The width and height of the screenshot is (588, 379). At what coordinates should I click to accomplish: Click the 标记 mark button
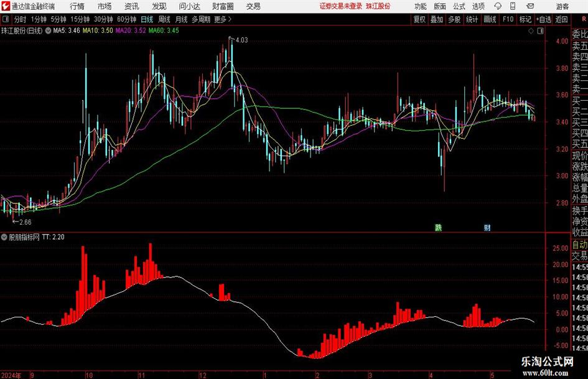coord(525,19)
